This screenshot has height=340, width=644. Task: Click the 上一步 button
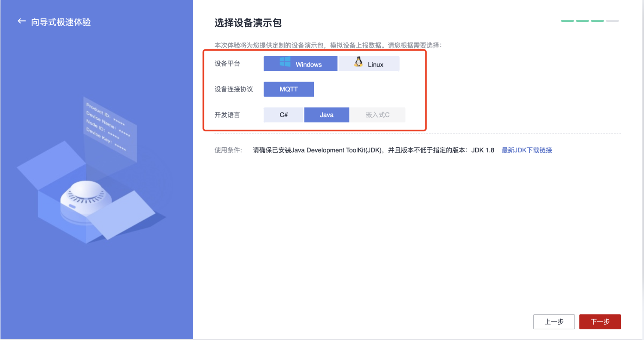[x=554, y=322]
